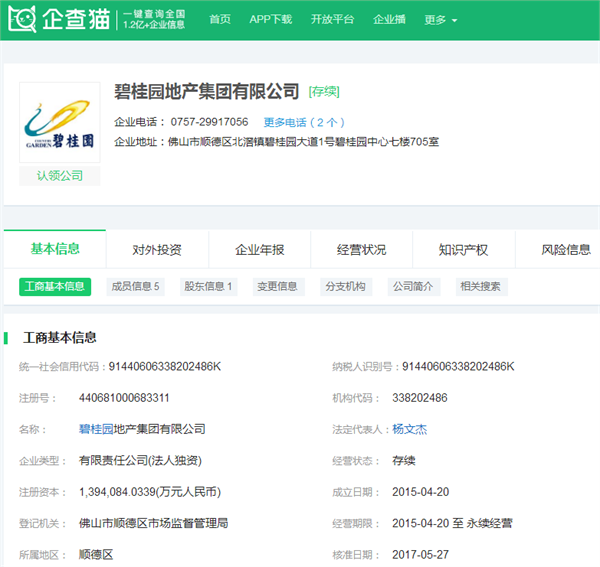Click the 注册资本 value 1,394,084.0339(万元人民币)

[150, 492]
